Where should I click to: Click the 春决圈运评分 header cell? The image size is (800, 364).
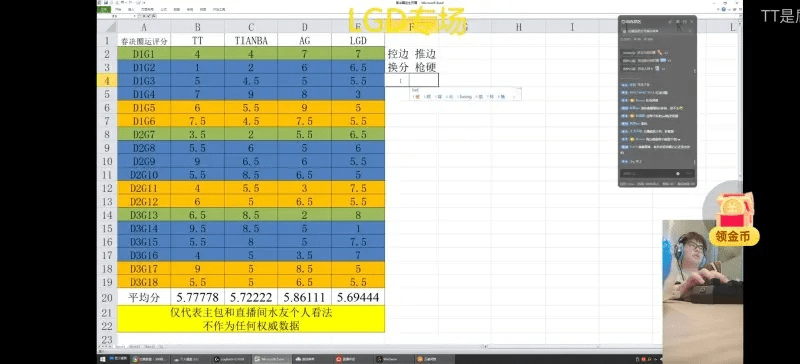pos(144,40)
